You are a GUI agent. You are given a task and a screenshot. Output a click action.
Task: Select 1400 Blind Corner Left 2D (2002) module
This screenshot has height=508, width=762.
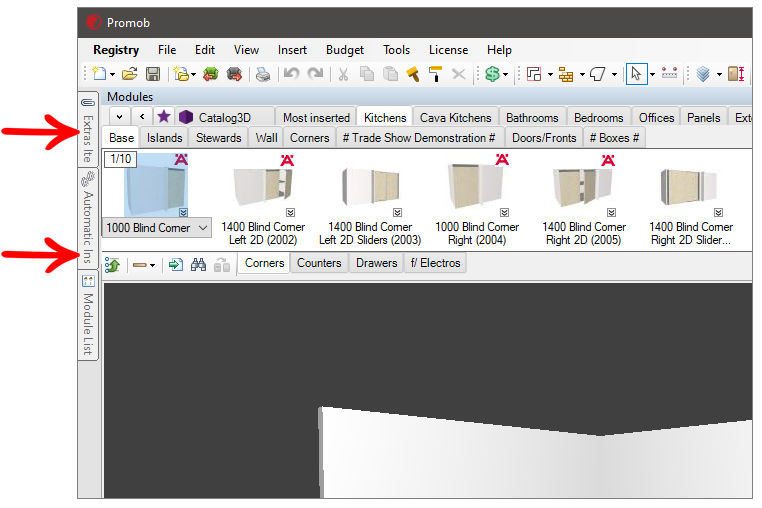[263, 199]
